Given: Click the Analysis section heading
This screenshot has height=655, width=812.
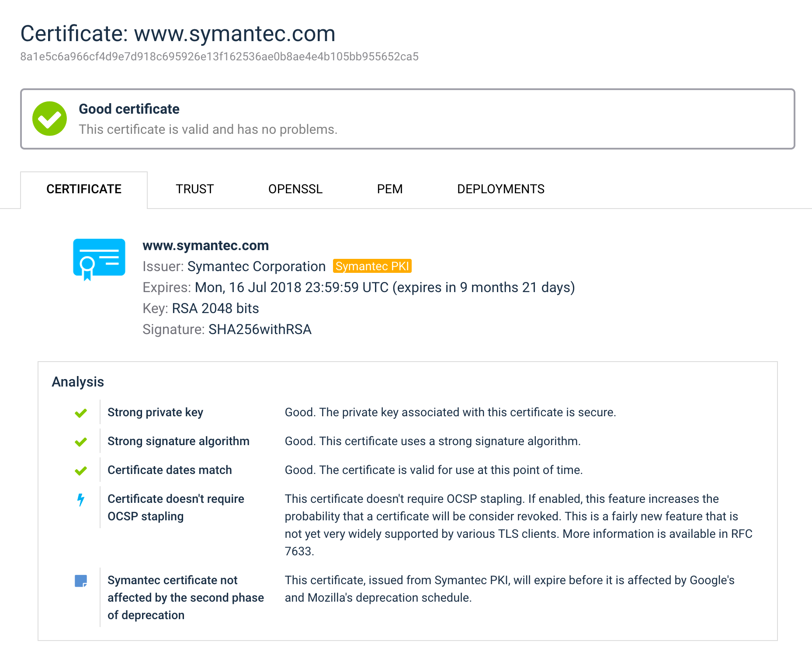Looking at the screenshot, I should [78, 382].
